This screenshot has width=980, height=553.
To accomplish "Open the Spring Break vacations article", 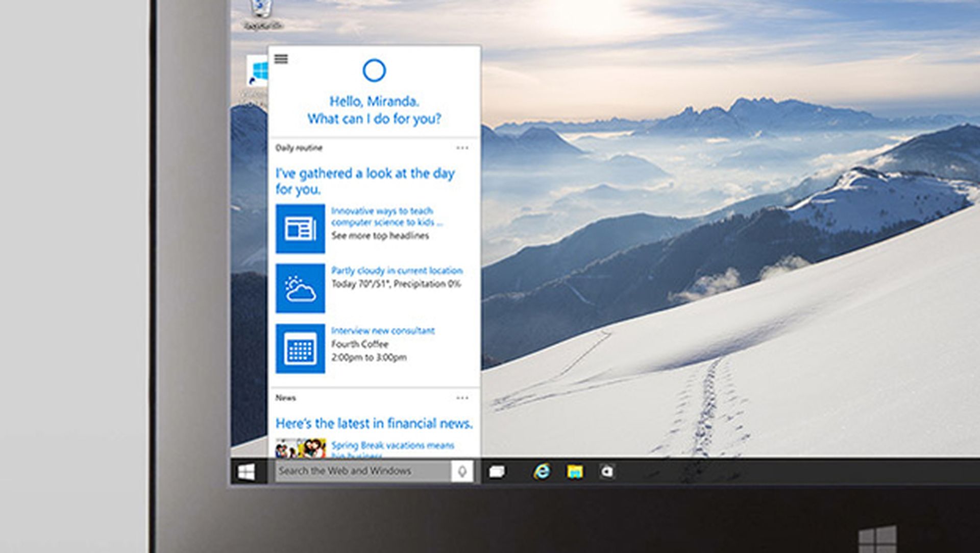I will tap(393, 445).
